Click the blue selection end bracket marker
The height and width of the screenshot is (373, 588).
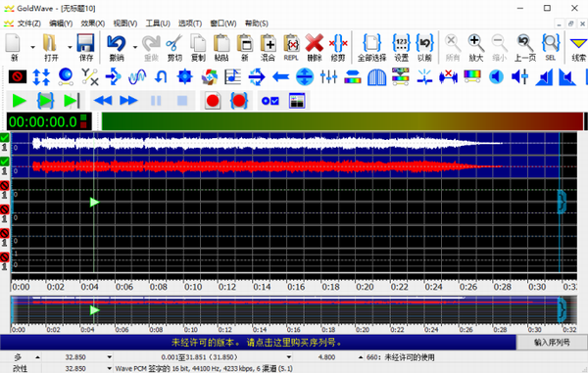click(562, 202)
